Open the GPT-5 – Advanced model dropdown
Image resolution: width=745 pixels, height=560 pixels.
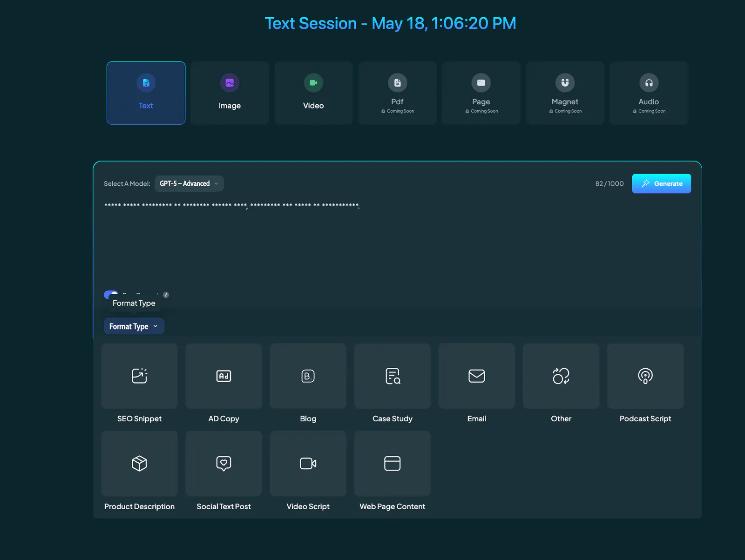[x=189, y=183]
